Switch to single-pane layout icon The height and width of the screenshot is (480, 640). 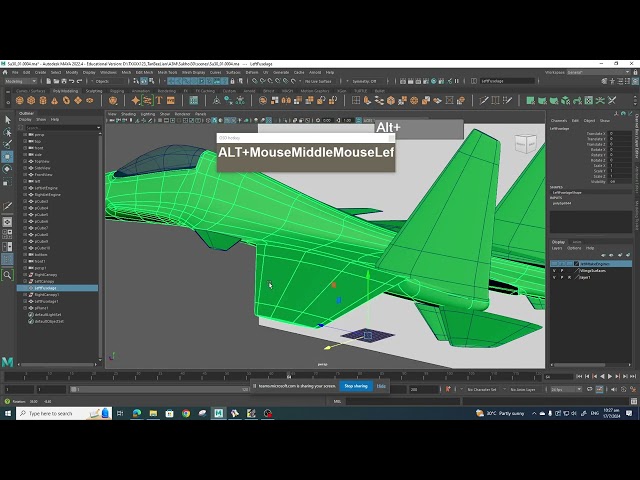click(x=7, y=222)
